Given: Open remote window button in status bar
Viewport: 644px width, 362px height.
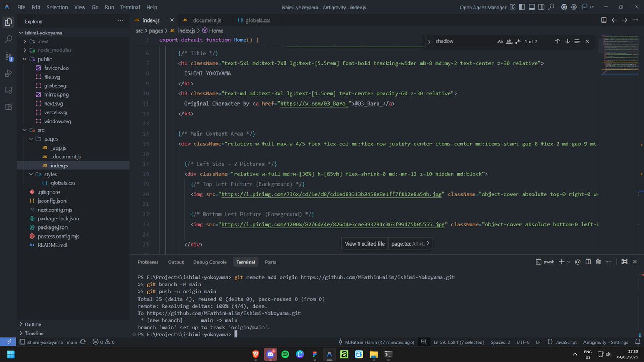Looking at the screenshot, I should 8,342.
